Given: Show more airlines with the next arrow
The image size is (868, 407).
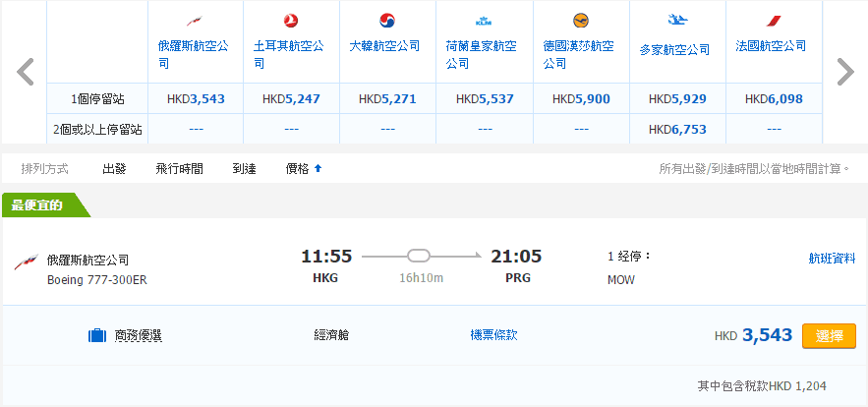Looking at the screenshot, I should tap(844, 72).
